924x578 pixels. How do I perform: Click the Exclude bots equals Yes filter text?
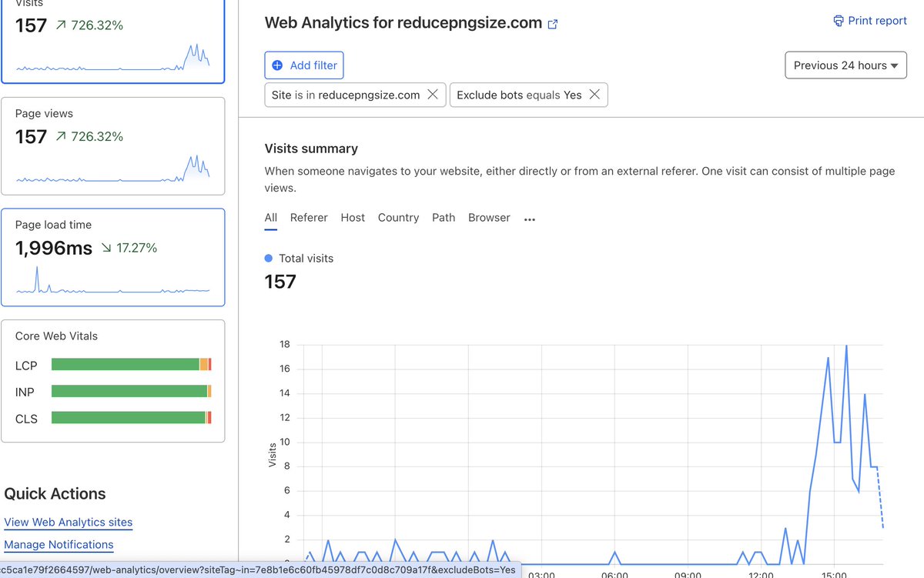click(519, 95)
